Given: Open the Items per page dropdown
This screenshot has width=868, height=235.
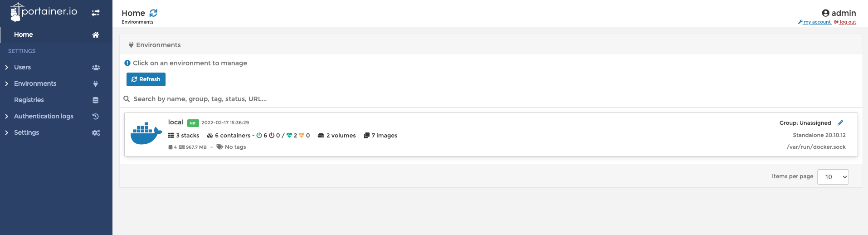Looking at the screenshot, I should pyautogui.click(x=833, y=177).
